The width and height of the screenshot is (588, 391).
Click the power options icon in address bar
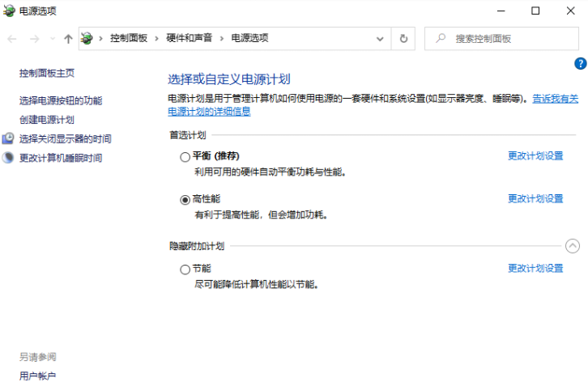click(87, 38)
